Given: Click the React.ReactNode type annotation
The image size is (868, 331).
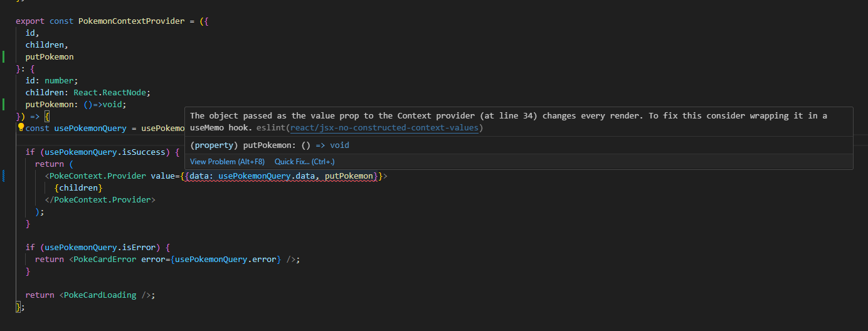Looking at the screenshot, I should [112, 92].
